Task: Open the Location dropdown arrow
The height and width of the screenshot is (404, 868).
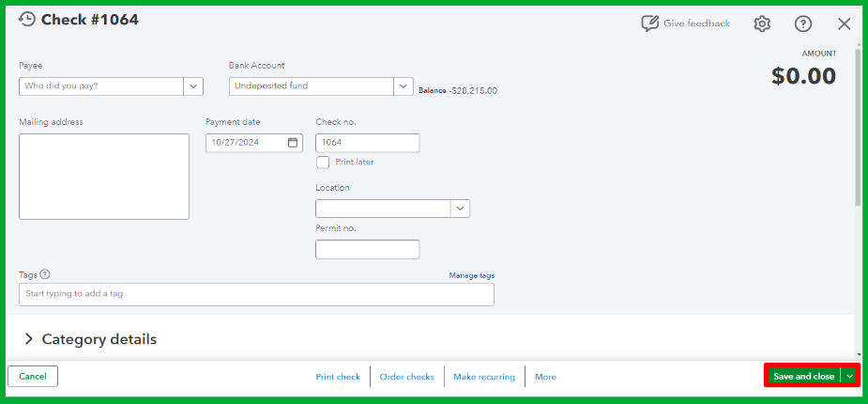Action: point(460,209)
